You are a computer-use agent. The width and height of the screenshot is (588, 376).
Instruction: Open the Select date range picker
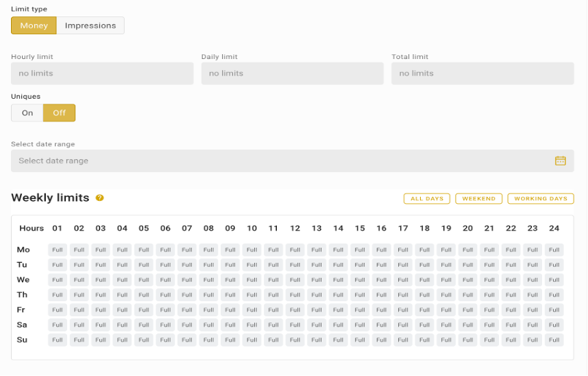(x=281, y=161)
